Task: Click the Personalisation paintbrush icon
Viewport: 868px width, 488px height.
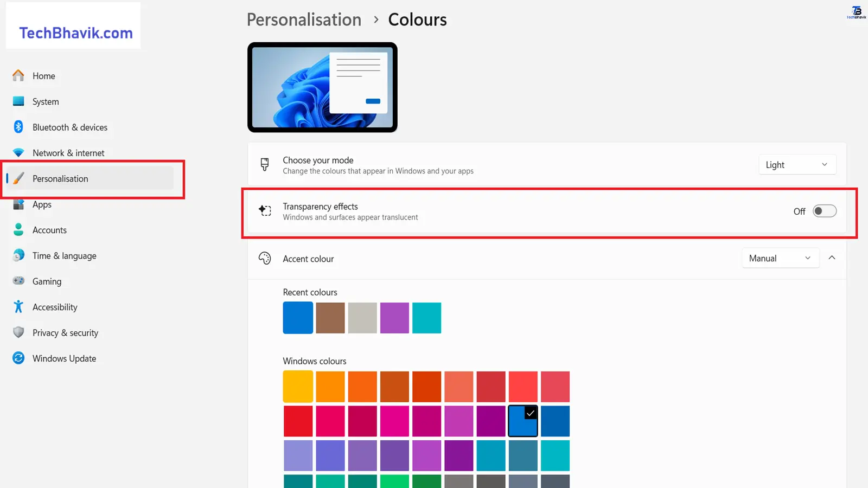Action: (x=18, y=178)
